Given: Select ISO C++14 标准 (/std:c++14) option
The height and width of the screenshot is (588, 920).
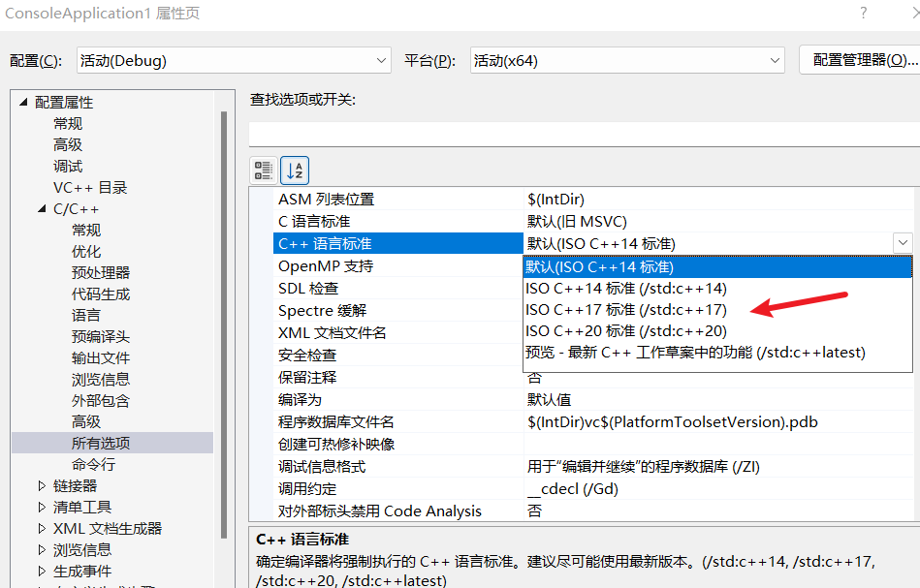Looking at the screenshot, I should tap(626, 289).
